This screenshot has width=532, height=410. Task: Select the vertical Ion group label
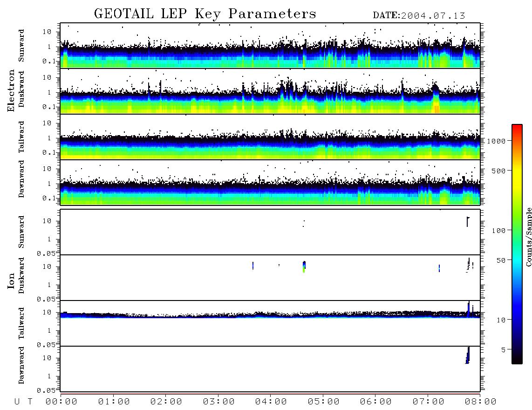click(11, 280)
